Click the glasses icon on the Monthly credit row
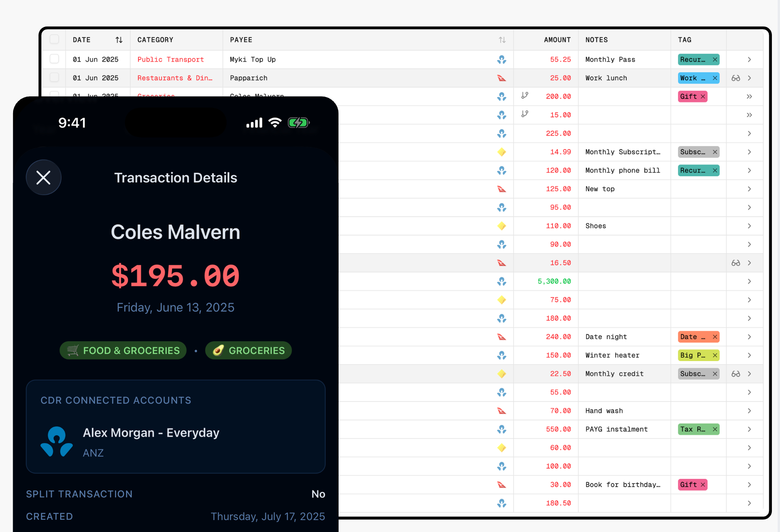Image resolution: width=780 pixels, height=532 pixels. point(736,373)
